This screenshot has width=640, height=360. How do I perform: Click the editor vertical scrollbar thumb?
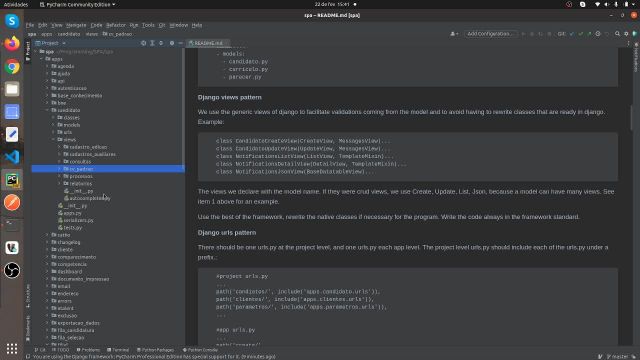click(x=632, y=118)
